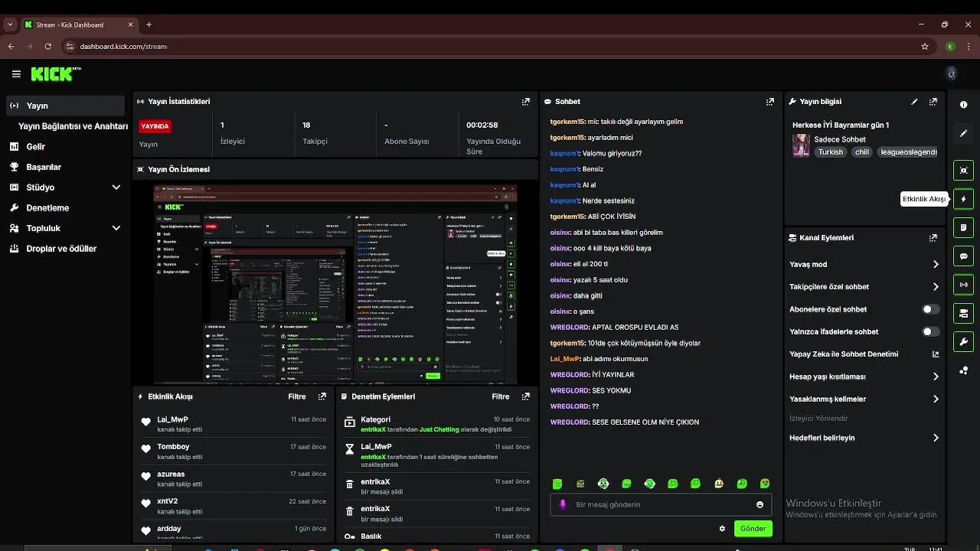
Task: Open Yapay Zeka ile Sohbet Denetimi external link
Action: [x=935, y=354]
